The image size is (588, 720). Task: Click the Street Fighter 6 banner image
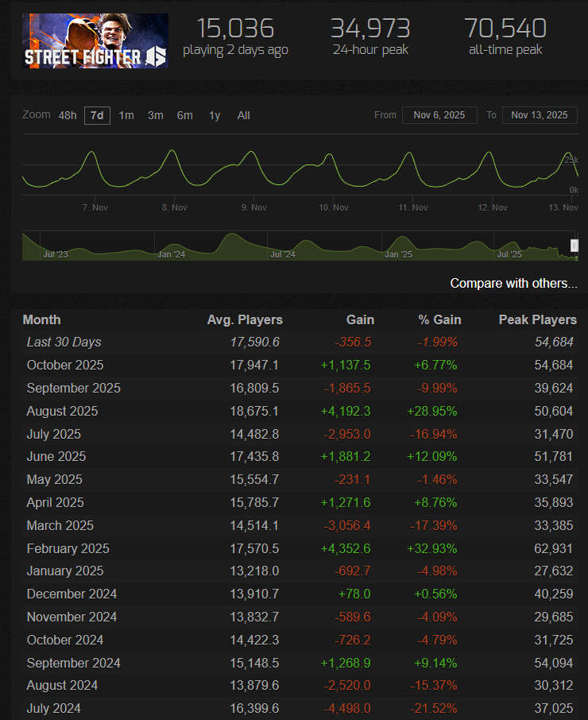pyautogui.click(x=95, y=41)
